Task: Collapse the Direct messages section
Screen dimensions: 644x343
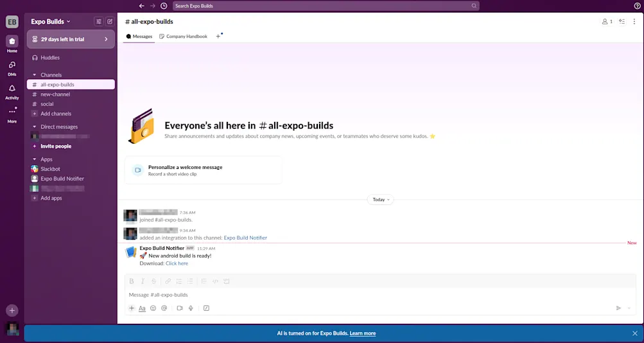Action: point(35,127)
